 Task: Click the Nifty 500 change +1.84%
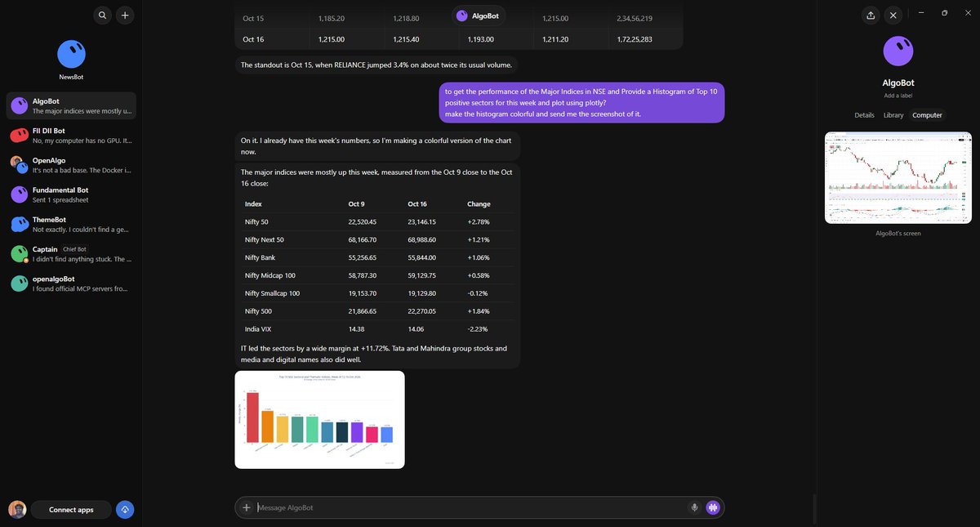[x=479, y=311]
